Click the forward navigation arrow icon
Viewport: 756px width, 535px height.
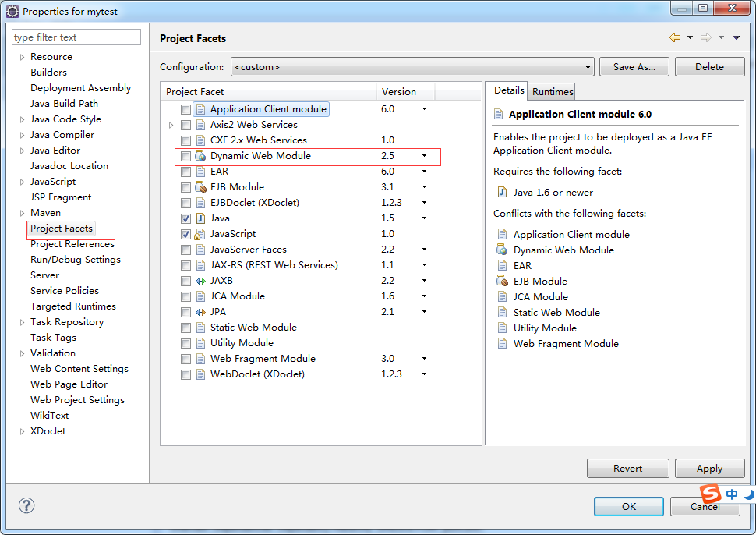706,37
